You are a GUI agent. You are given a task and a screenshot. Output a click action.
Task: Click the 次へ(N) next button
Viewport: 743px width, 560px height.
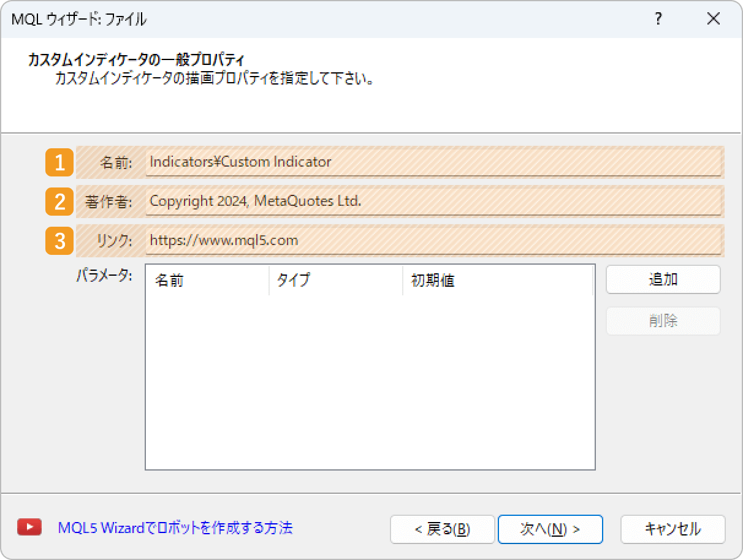pyautogui.click(x=551, y=529)
